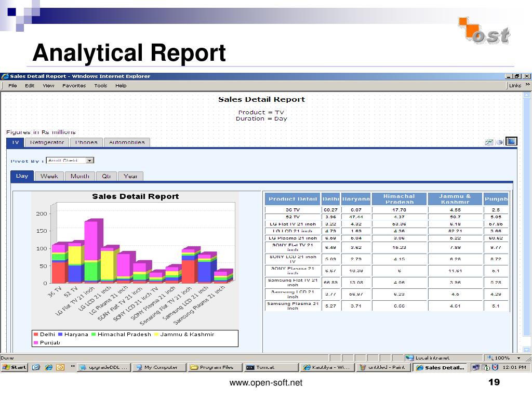Open the Pivot By combo box
Screen dimensions: 532x399
click(70, 161)
